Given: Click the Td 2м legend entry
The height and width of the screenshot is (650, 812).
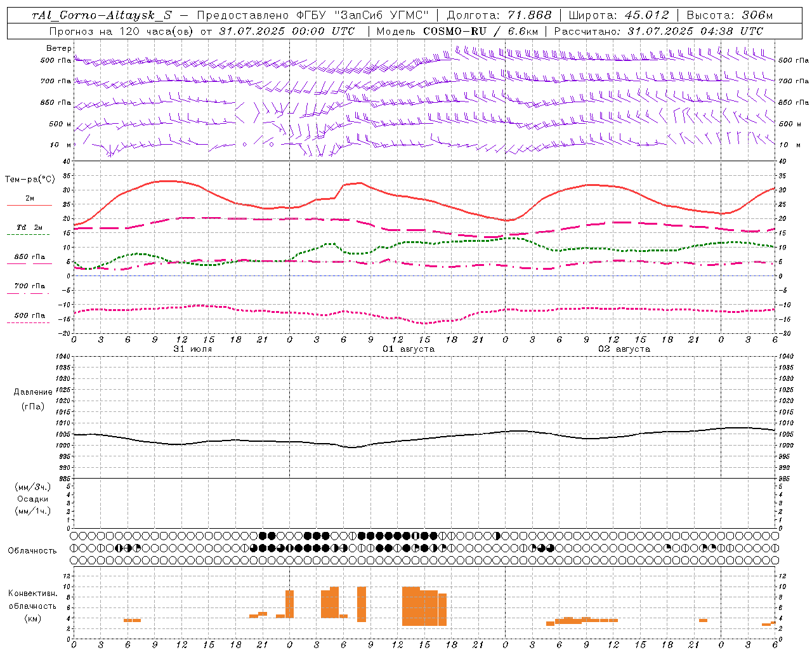Looking at the screenshot, I should click(x=29, y=227).
